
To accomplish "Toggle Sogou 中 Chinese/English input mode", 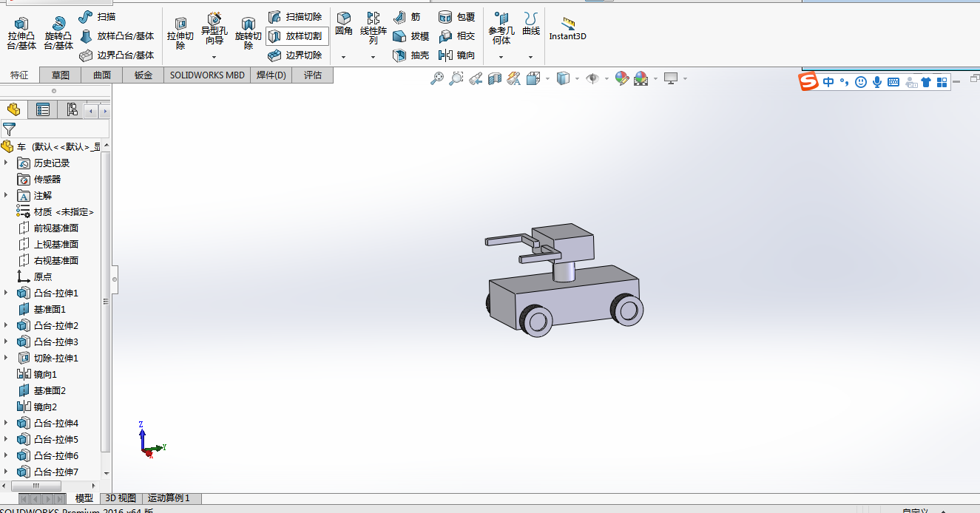I will pos(829,82).
